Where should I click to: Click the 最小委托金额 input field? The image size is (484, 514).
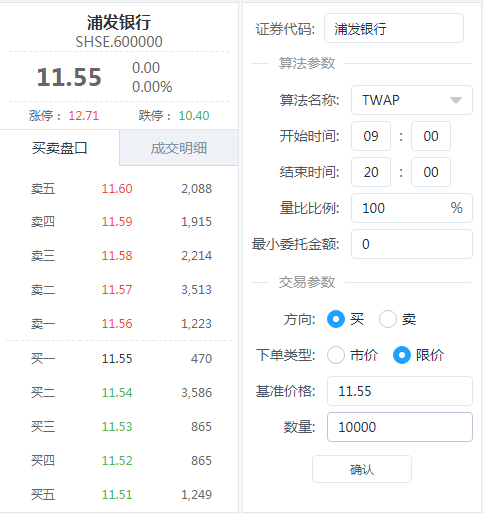412,244
